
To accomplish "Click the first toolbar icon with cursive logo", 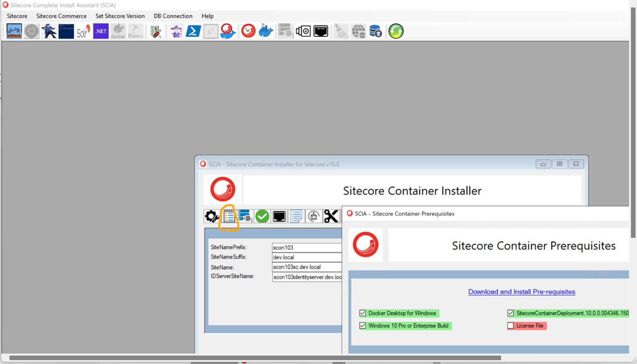I will coord(14,31).
